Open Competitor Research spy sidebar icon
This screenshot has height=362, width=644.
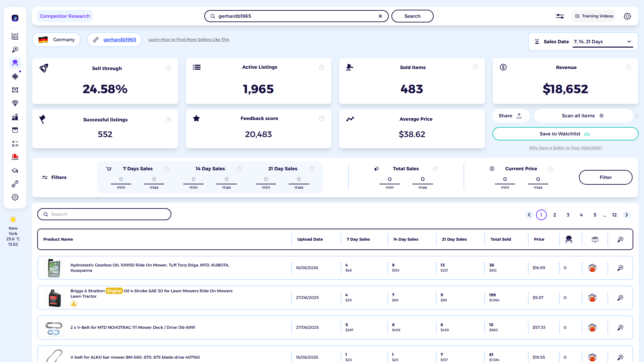click(15, 63)
